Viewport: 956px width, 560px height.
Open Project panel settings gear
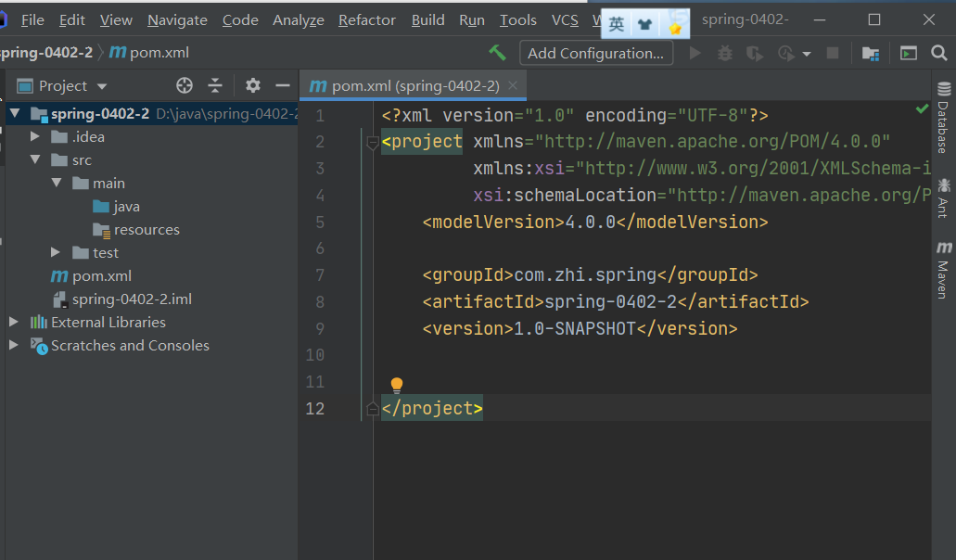(252, 86)
